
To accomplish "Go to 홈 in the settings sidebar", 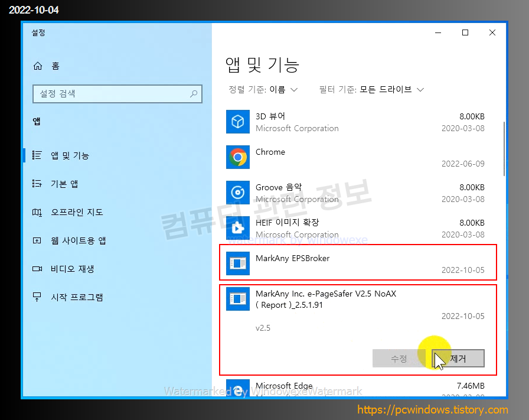I will coord(55,66).
